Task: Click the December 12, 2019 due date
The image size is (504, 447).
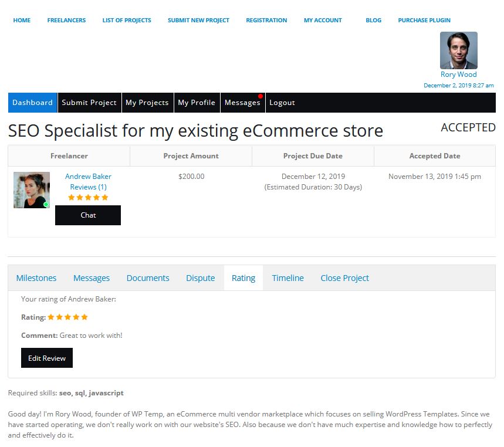Action: (x=313, y=177)
